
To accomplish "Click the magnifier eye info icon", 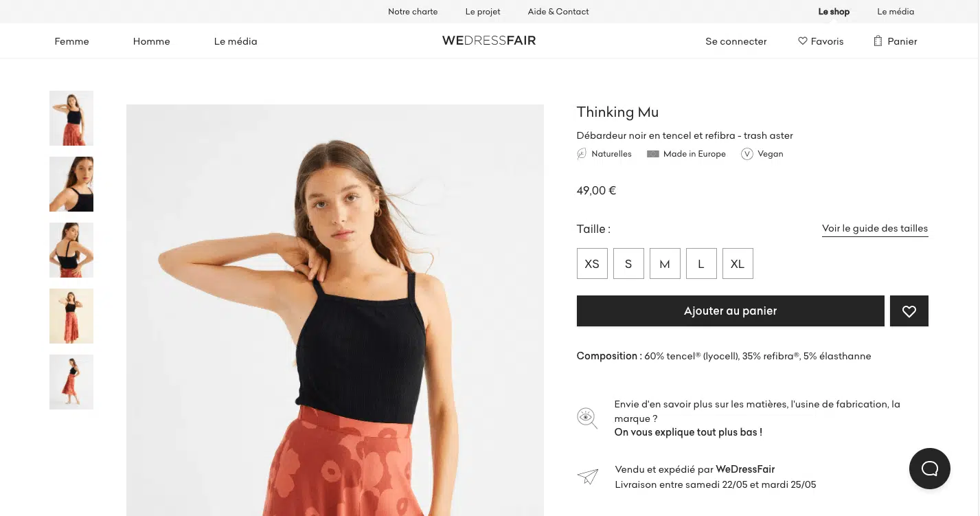I will click(586, 418).
